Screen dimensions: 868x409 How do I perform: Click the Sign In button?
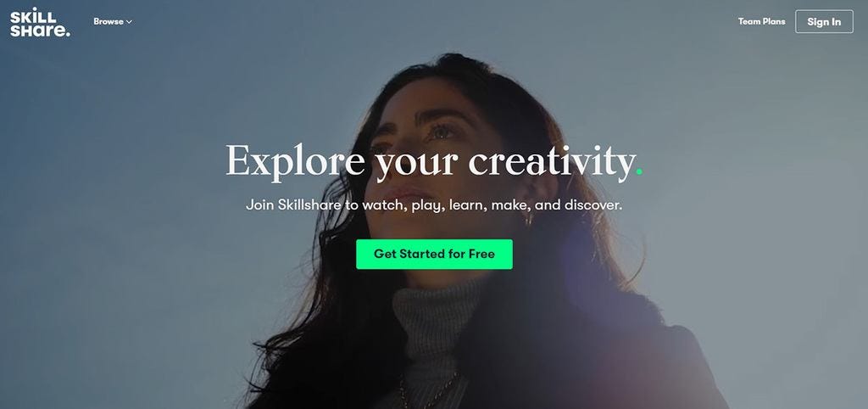pos(824,21)
